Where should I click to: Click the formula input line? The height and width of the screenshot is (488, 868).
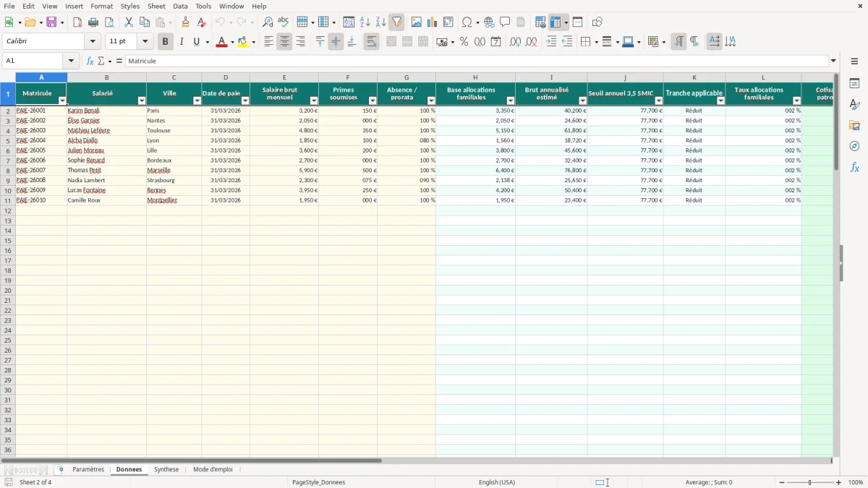click(x=476, y=61)
